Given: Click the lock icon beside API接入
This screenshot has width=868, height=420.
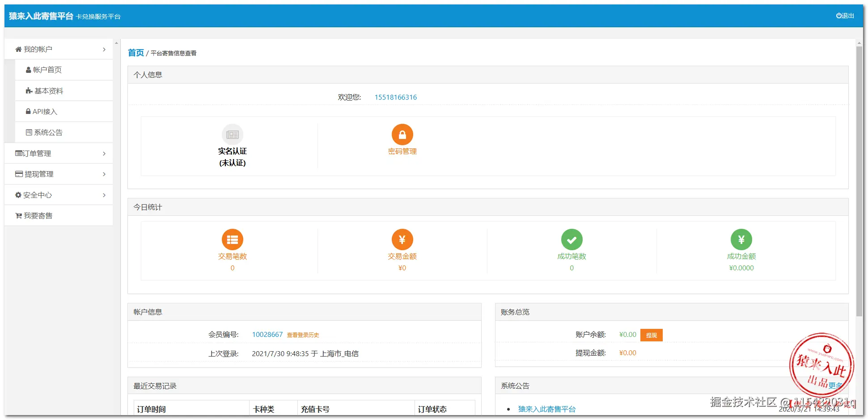Looking at the screenshot, I should click(x=28, y=112).
